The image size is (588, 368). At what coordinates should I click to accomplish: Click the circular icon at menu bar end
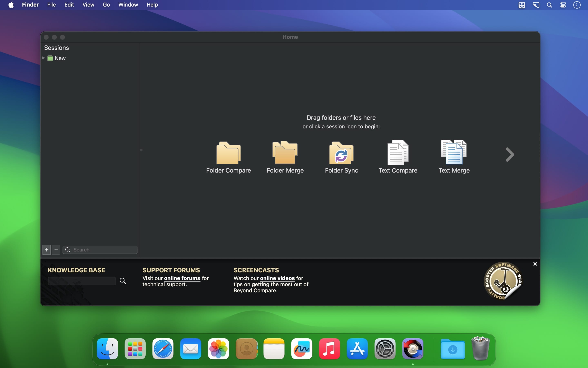577,5
